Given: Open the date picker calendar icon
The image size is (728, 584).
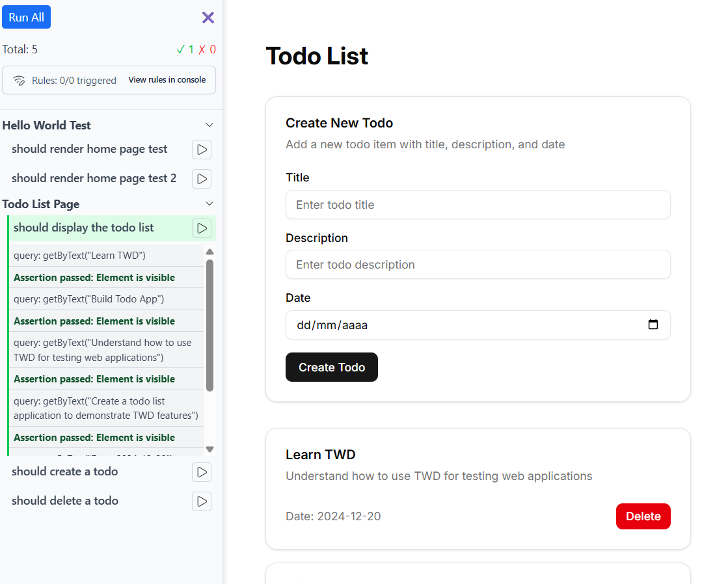Looking at the screenshot, I should pyautogui.click(x=653, y=325).
